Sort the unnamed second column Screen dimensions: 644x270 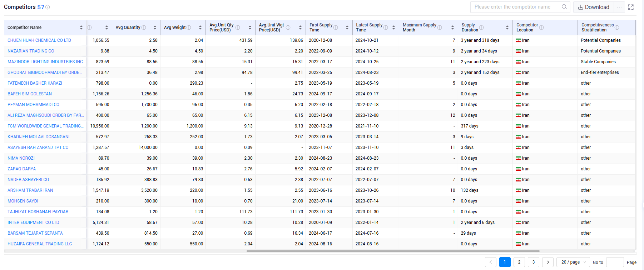click(106, 27)
